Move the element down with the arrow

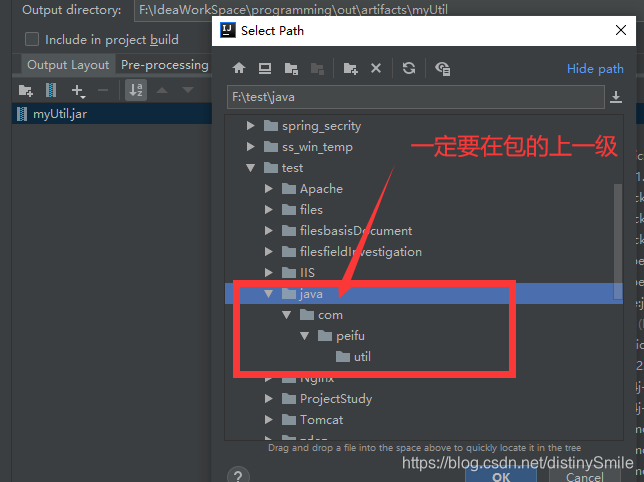188,90
